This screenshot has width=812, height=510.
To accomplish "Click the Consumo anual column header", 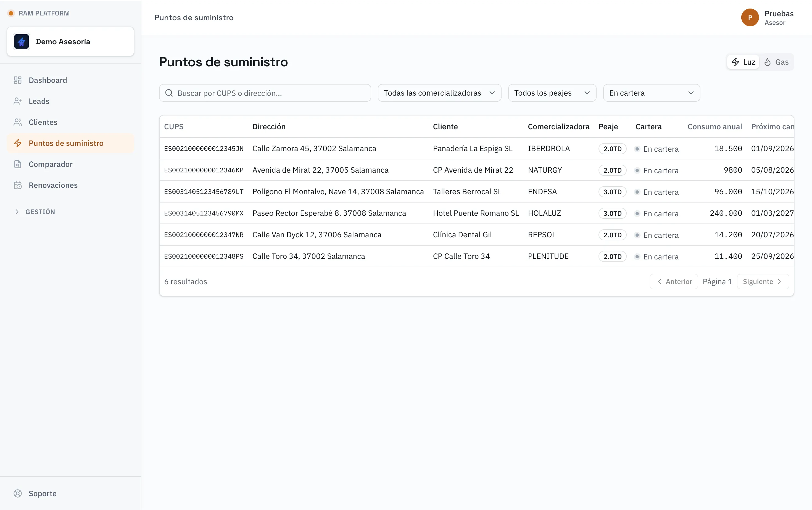I will coord(715,127).
